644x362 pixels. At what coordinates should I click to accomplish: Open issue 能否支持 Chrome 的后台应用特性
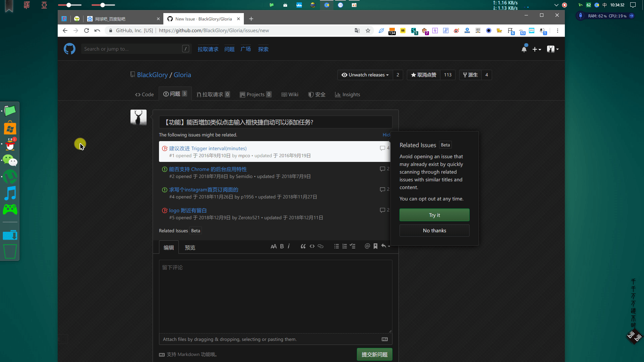(x=208, y=169)
